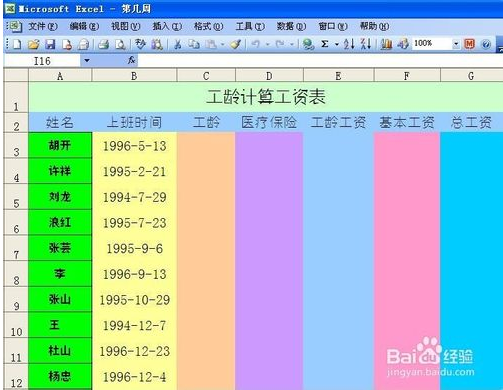Open the 插入 menu

point(167,26)
